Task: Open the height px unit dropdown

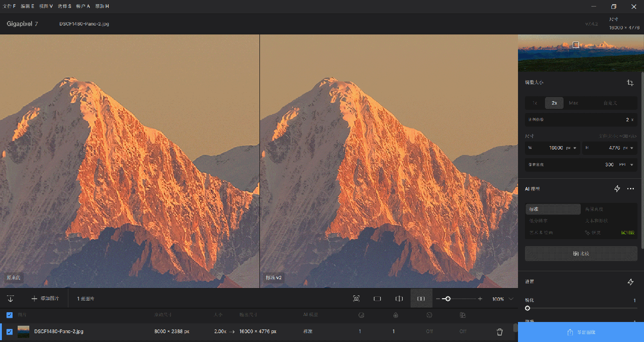Action: pos(628,148)
